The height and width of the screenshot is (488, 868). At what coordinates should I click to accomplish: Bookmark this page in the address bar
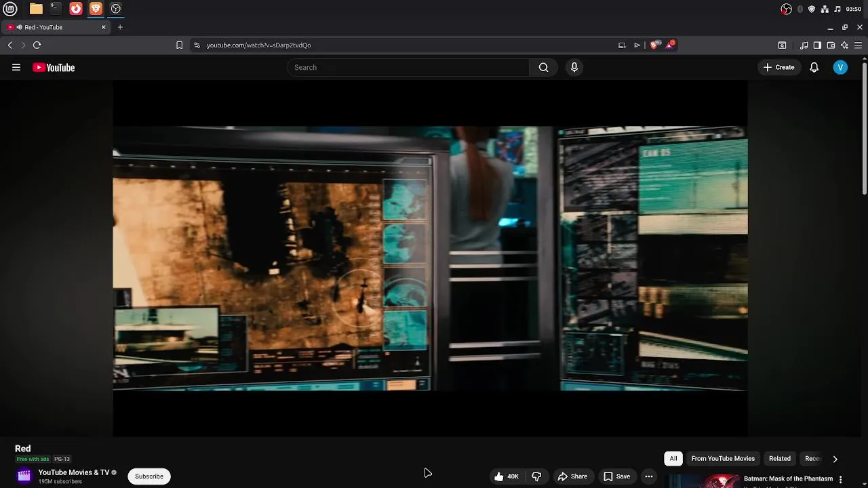pos(179,45)
